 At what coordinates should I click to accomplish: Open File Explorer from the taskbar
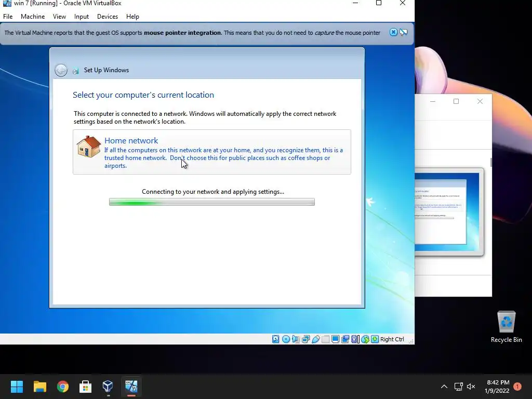pyautogui.click(x=39, y=387)
